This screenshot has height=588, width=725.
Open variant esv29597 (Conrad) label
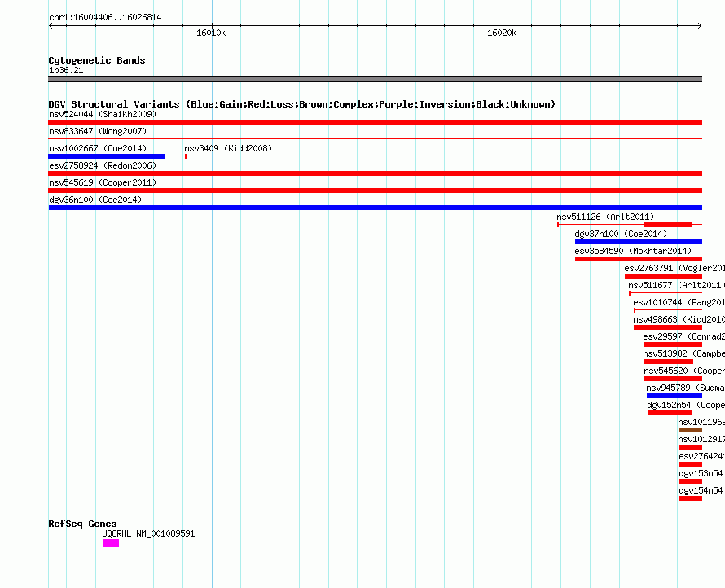coord(683,336)
